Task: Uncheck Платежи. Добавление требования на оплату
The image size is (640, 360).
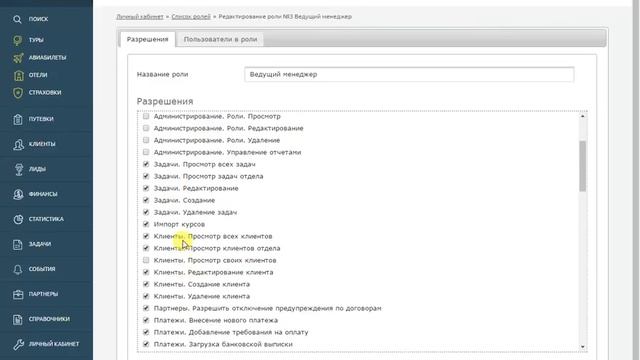Action: [146, 332]
